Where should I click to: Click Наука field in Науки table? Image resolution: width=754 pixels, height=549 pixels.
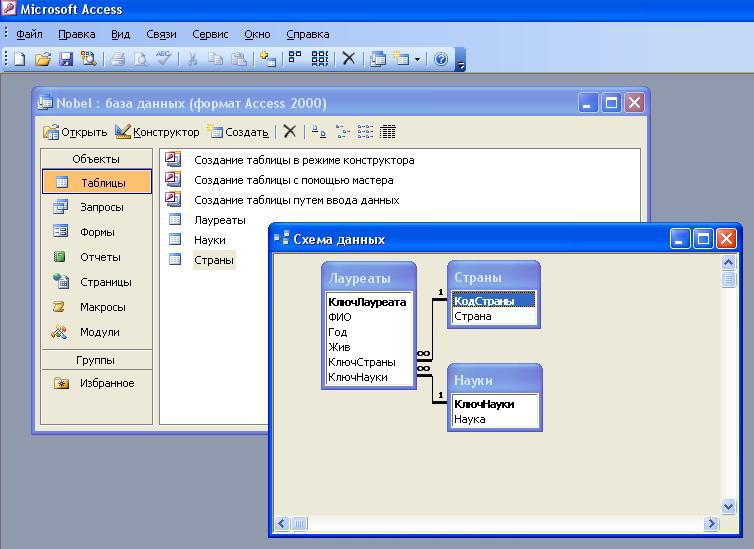coord(495,419)
